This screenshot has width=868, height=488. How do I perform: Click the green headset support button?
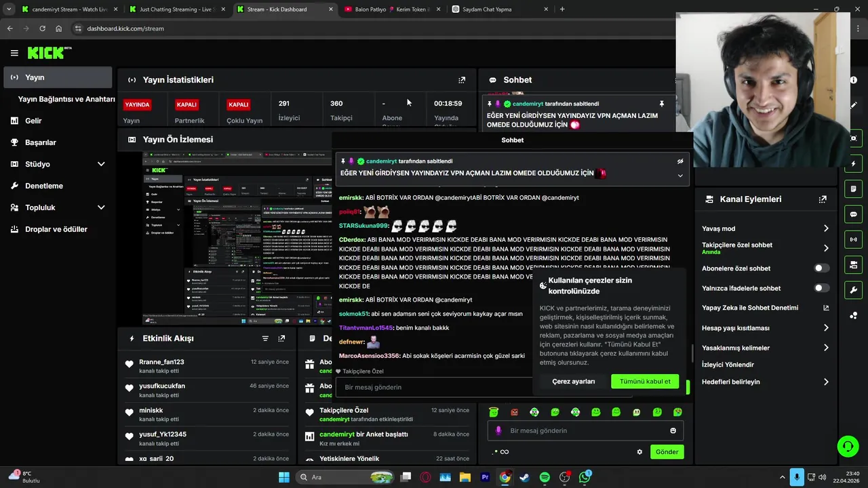pyautogui.click(x=848, y=446)
